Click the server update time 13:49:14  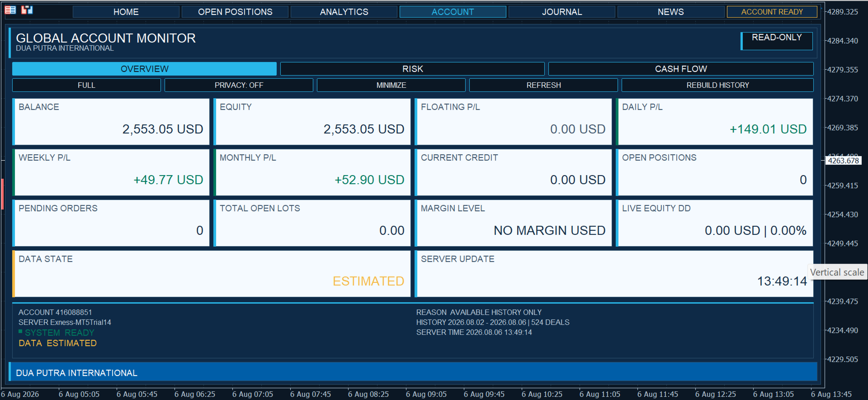(x=782, y=281)
